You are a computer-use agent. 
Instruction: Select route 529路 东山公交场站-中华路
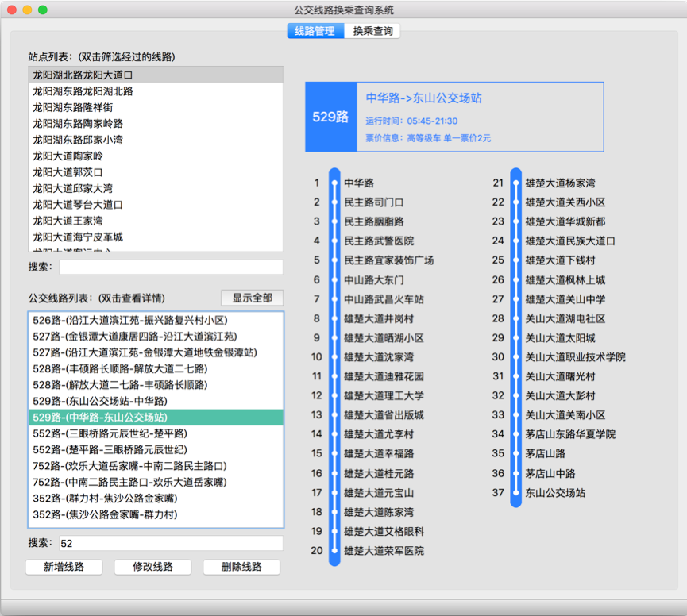(x=156, y=401)
